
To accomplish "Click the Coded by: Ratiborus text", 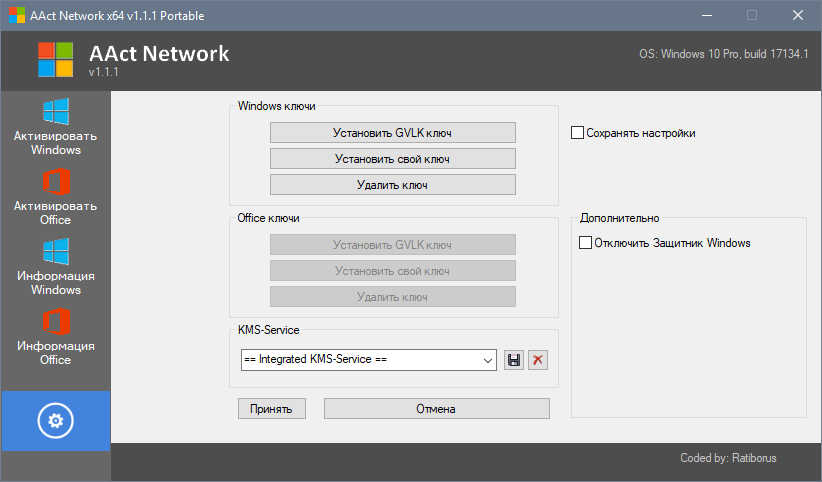I will 728,458.
